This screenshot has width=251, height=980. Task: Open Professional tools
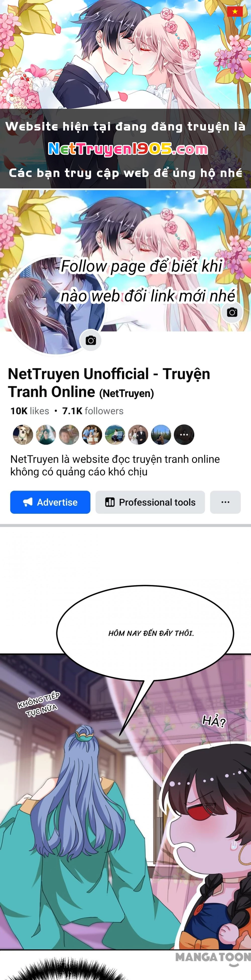[x=150, y=502]
